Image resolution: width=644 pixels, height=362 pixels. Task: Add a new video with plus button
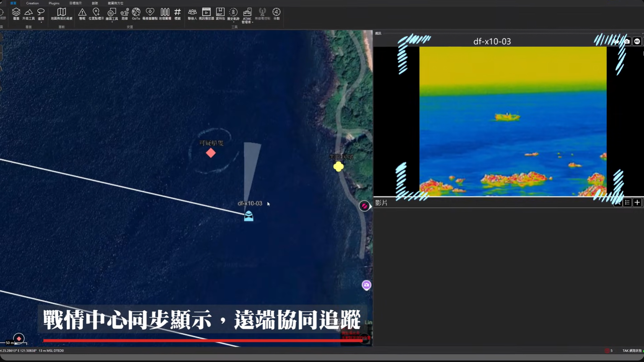click(x=637, y=203)
